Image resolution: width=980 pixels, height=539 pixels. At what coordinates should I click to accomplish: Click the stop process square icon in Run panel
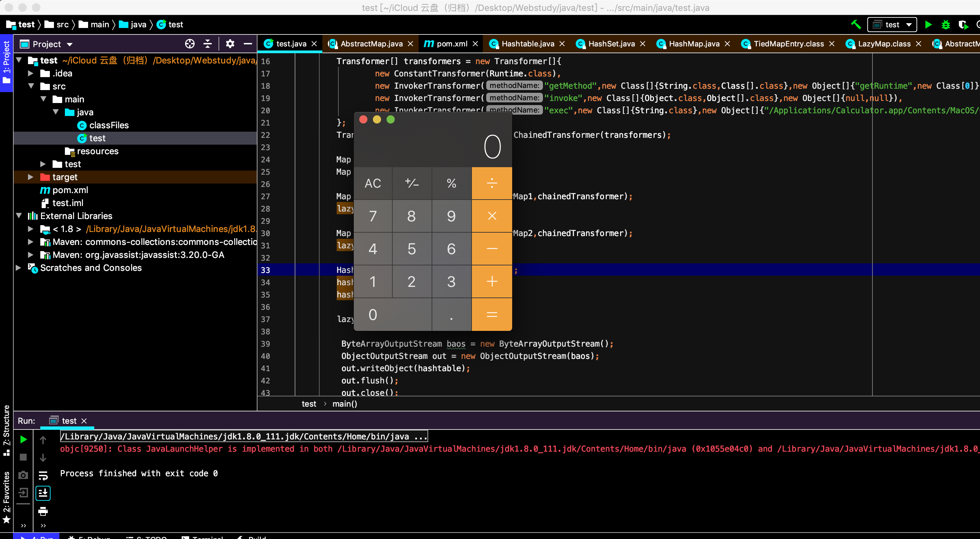tap(23, 457)
